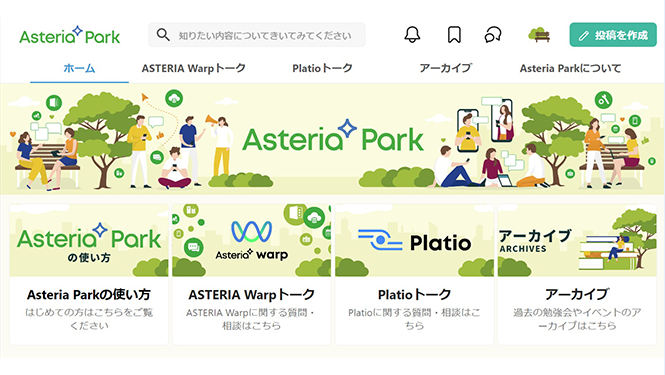Click the search magnifier icon
Viewport: 665px width, 375px height.
(x=163, y=34)
